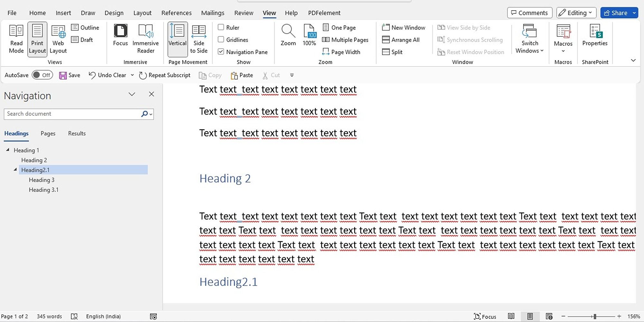Image resolution: width=644 pixels, height=322 pixels.
Task: Collapse the Heading 1 tree node
Action: point(8,150)
